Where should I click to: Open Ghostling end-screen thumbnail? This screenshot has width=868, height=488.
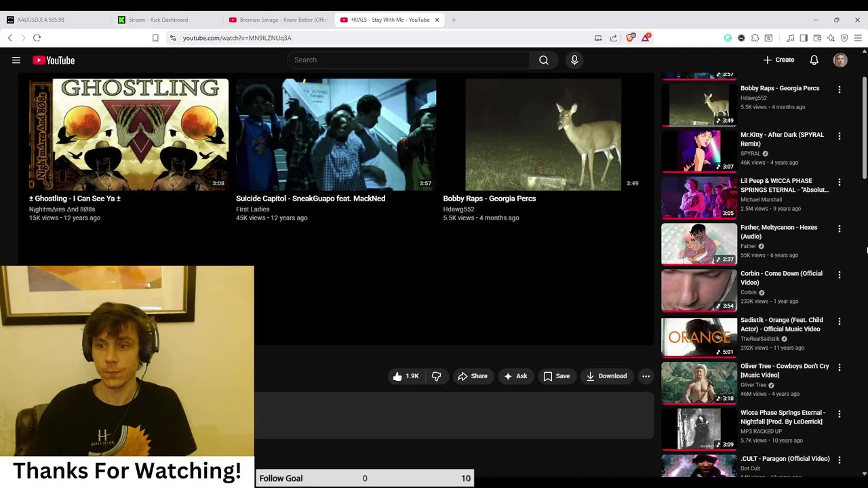[129, 134]
